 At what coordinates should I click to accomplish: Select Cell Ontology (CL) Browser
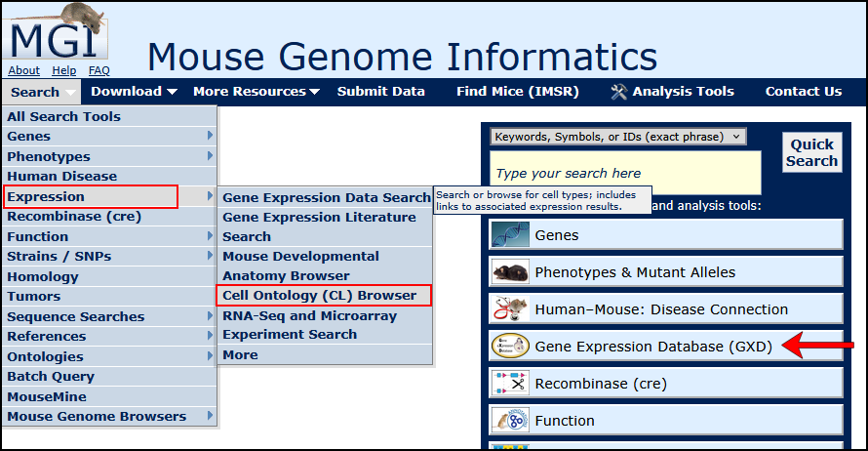click(320, 295)
